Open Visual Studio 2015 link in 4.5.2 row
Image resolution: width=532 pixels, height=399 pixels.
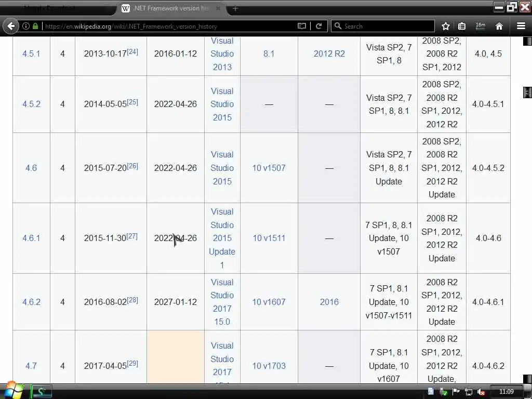[x=222, y=104]
